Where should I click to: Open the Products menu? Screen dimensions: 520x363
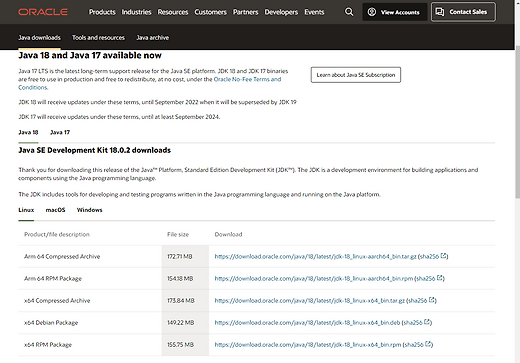[x=102, y=12]
